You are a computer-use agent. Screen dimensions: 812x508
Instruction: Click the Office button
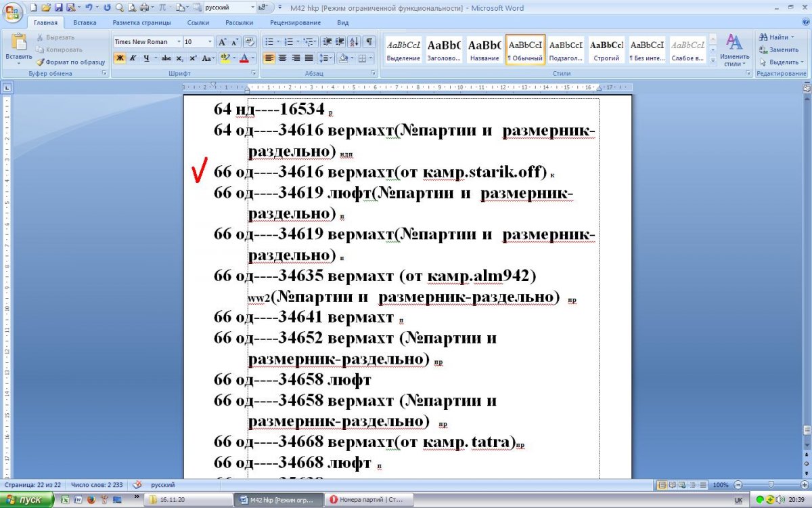coord(12,12)
